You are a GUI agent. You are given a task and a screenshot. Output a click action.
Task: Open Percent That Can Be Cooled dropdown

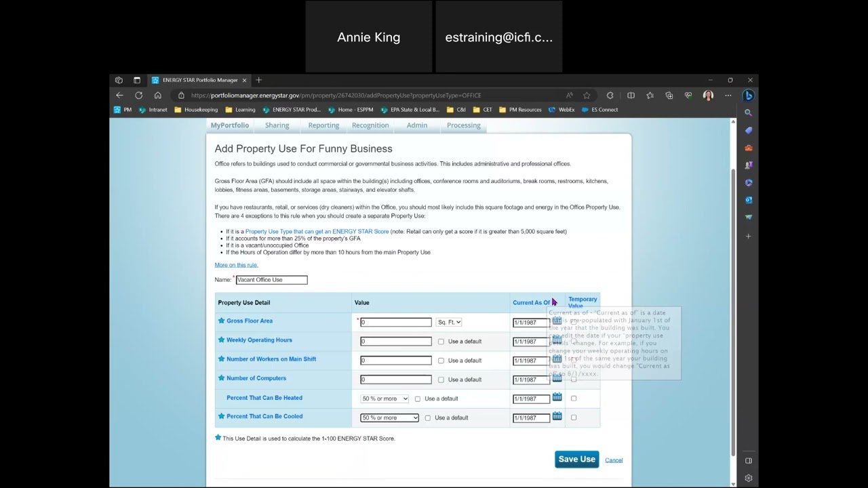pyautogui.click(x=390, y=418)
